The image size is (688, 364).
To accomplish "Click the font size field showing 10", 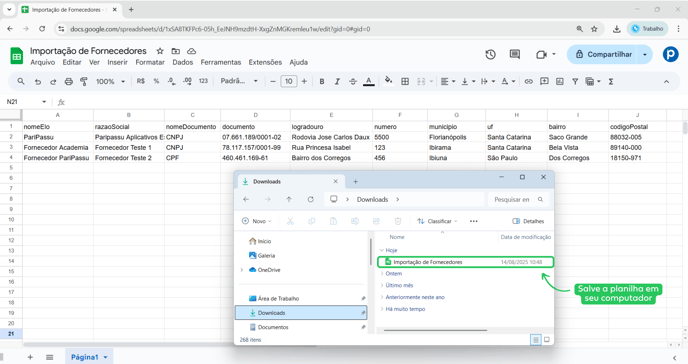I will tap(288, 82).
